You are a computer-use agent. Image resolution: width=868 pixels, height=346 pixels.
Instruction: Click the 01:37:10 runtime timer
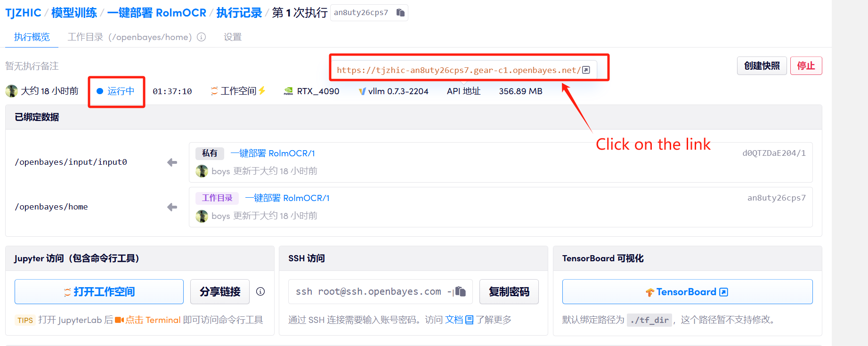[x=172, y=91]
